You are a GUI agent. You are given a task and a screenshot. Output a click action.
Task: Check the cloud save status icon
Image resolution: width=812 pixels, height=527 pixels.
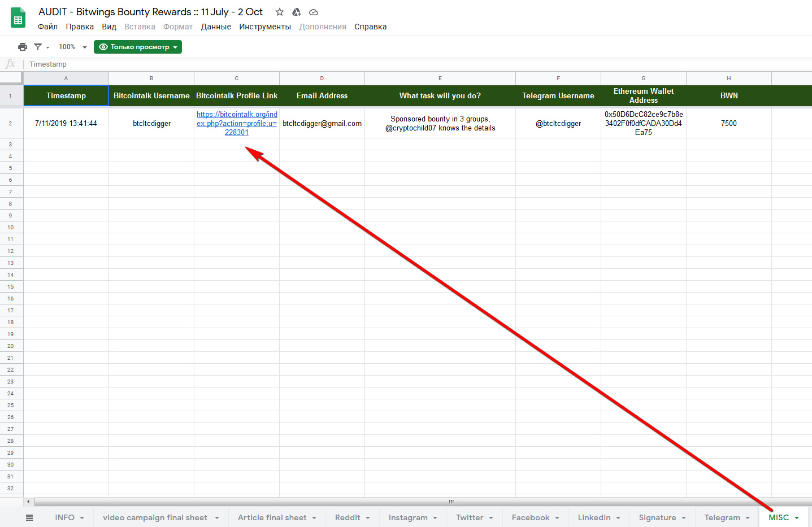click(x=314, y=12)
